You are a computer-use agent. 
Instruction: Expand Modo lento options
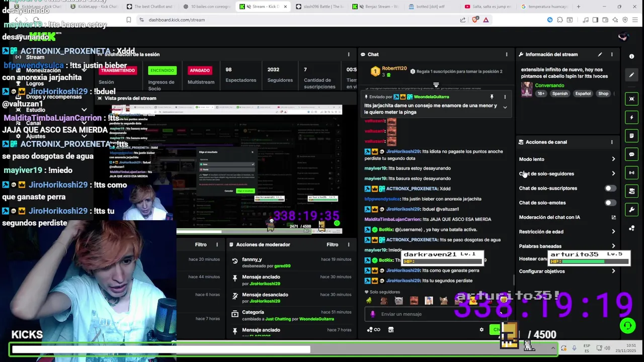[613, 159]
